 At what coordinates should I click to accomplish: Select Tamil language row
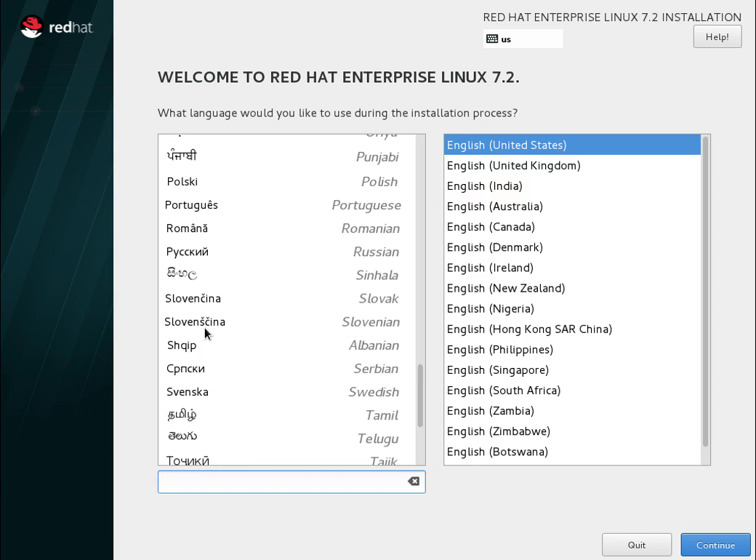[x=287, y=415]
